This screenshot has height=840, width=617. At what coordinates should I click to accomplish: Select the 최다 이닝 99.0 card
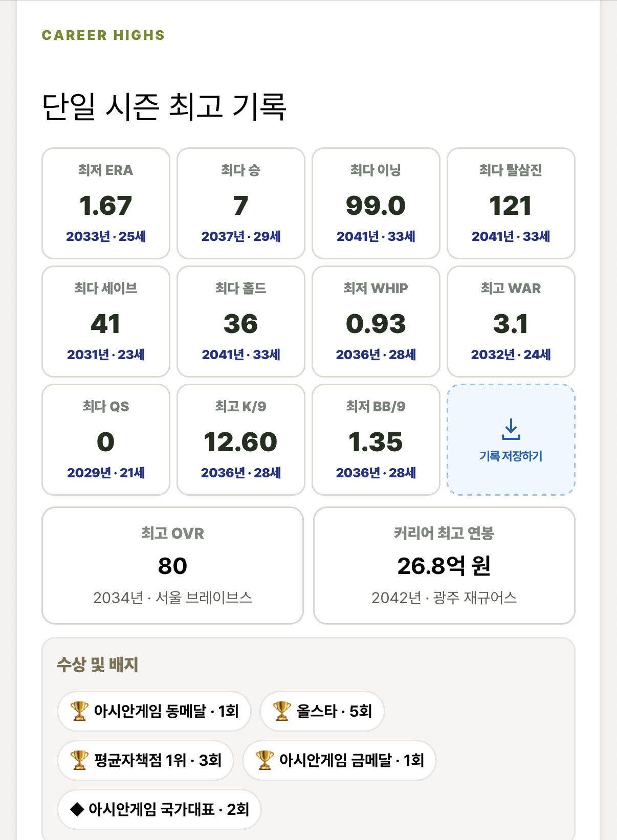(x=376, y=204)
